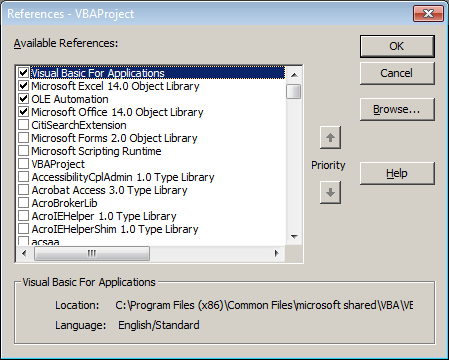Image resolution: width=449 pixels, height=360 pixels.
Task: Check AcroIEHelperShim 1.0 Type Library box
Action: point(23,229)
